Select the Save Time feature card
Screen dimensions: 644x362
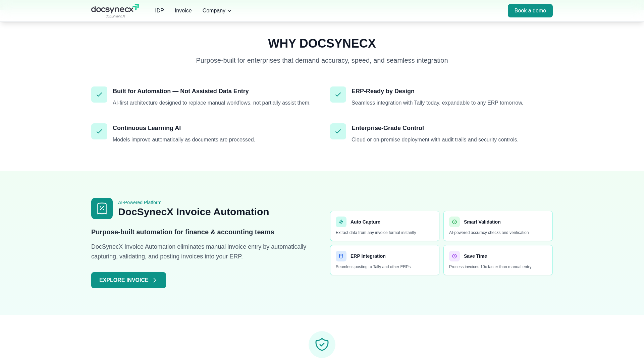pyautogui.click(x=498, y=260)
